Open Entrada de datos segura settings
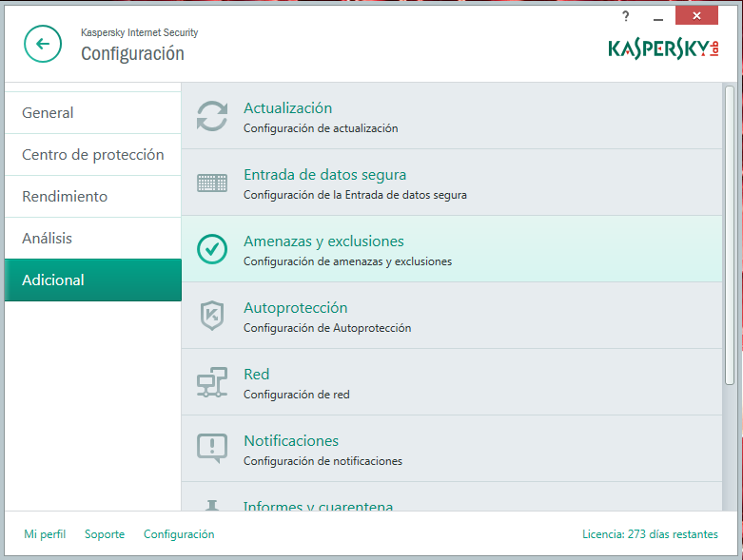The height and width of the screenshot is (560, 743). (324, 175)
